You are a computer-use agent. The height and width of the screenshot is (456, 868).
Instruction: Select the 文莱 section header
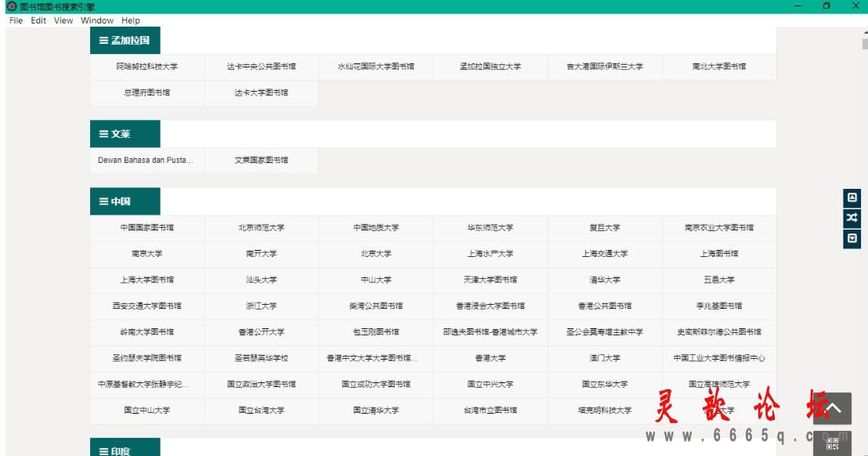click(x=125, y=134)
